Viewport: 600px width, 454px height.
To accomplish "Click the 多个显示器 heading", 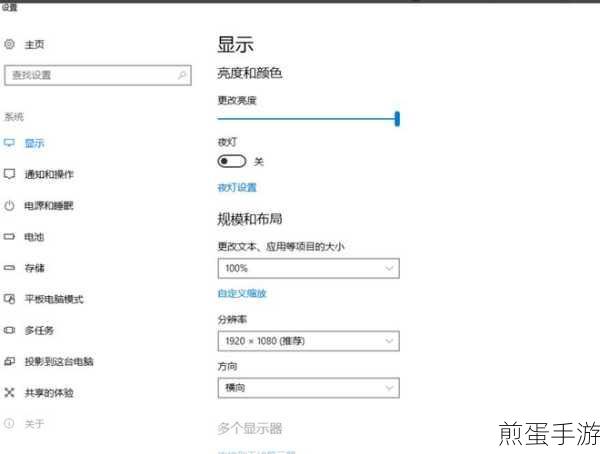I will [x=249, y=428].
